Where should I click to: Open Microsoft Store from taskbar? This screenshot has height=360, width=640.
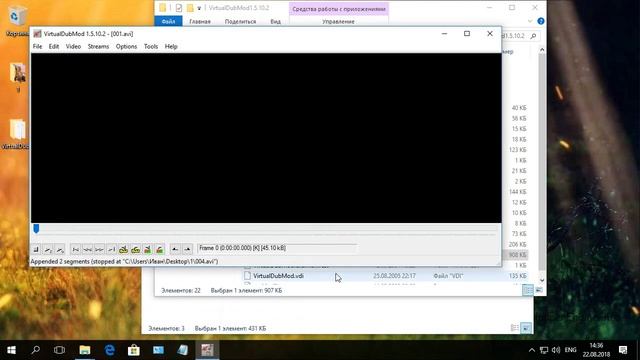click(x=133, y=350)
